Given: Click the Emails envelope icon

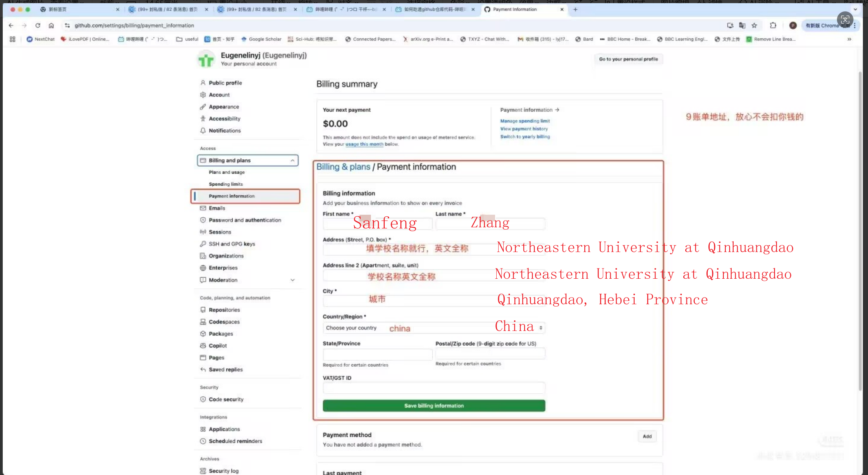Looking at the screenshot, I should pyautogui.click(x=203, y=208).
